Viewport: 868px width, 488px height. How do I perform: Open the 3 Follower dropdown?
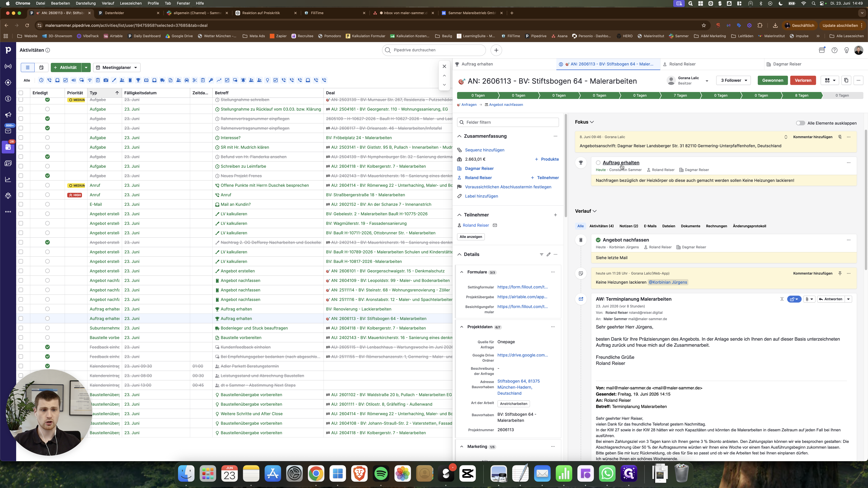734,80
